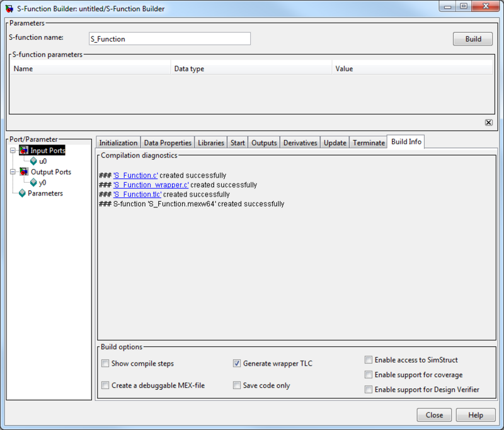Image resolution: width=504 pixels, height=430 pixels.
Task: Uncheck Generate wrapper TLC option
Action: click(x=237, y=363)
